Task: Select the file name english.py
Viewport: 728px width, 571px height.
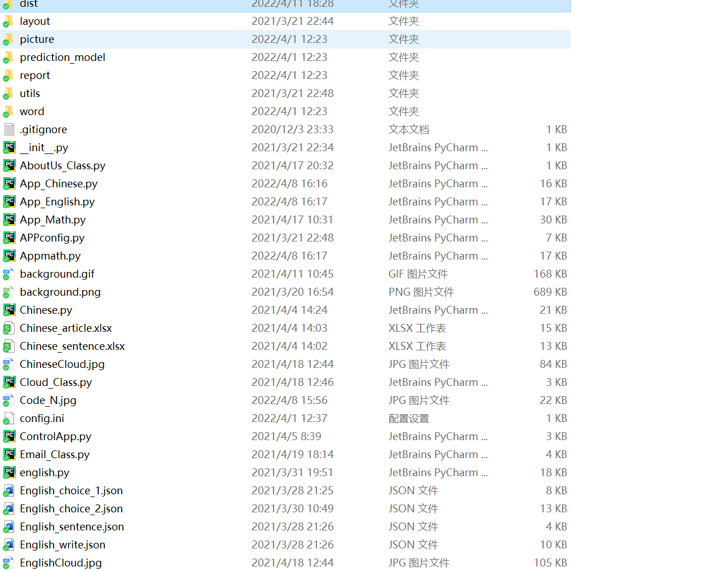Action: 45,473
